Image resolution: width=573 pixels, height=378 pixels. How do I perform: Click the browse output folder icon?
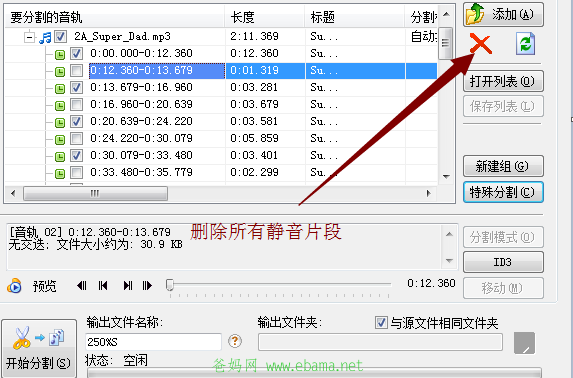(524, 343)
